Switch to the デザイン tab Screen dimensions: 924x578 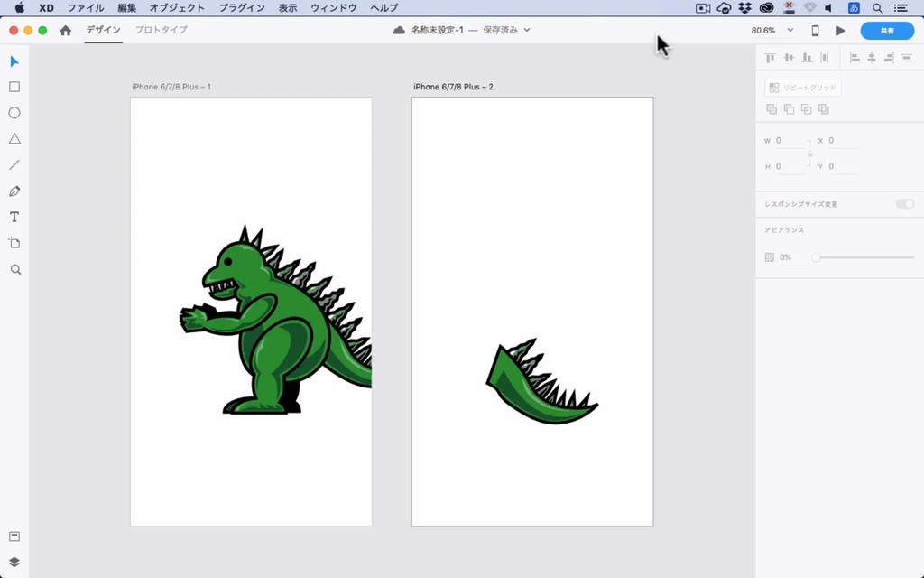(103, 30)
